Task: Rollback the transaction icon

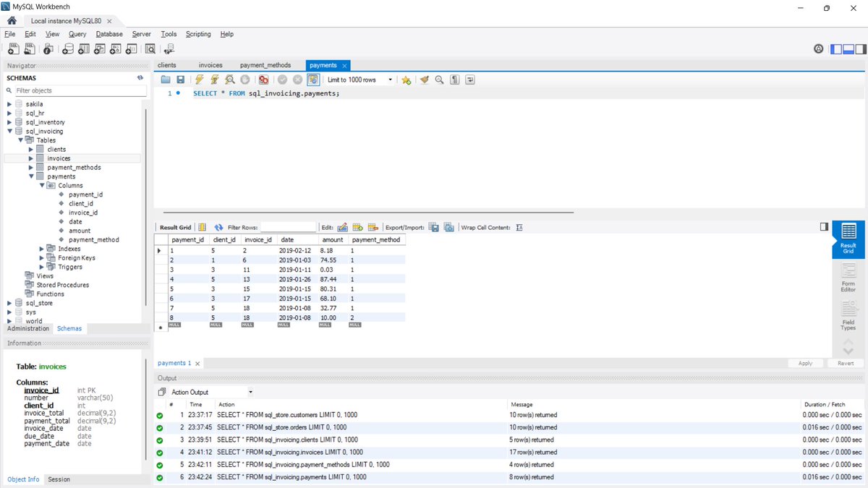Action: click(x=297, y=80)
